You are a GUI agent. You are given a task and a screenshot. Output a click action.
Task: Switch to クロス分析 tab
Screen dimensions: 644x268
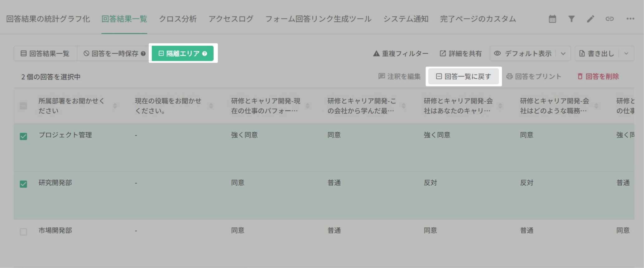[x=178, y=19]
